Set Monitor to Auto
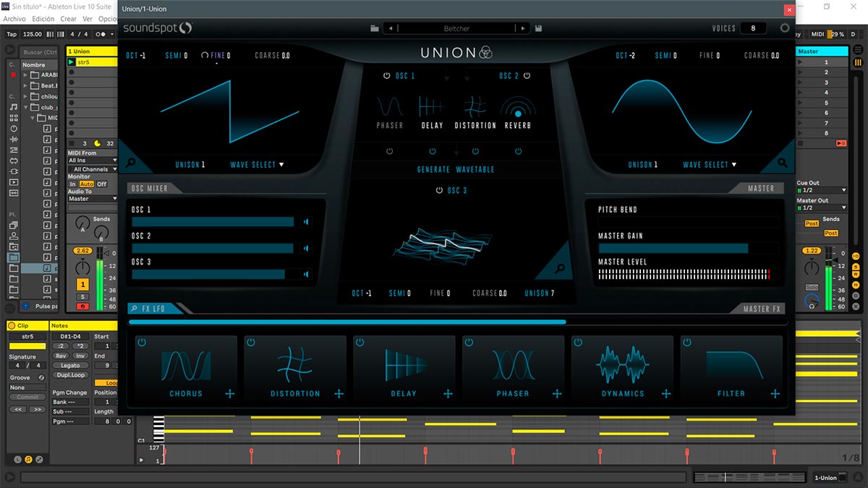The image size is (868, 488). point(87,184)
